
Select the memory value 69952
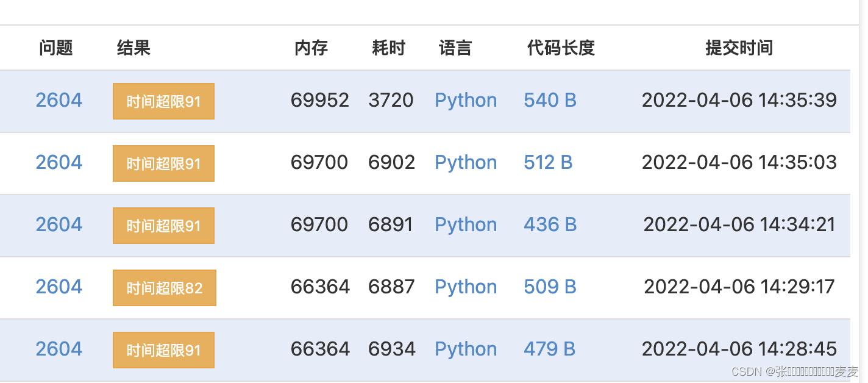click(x=320, y=101)
